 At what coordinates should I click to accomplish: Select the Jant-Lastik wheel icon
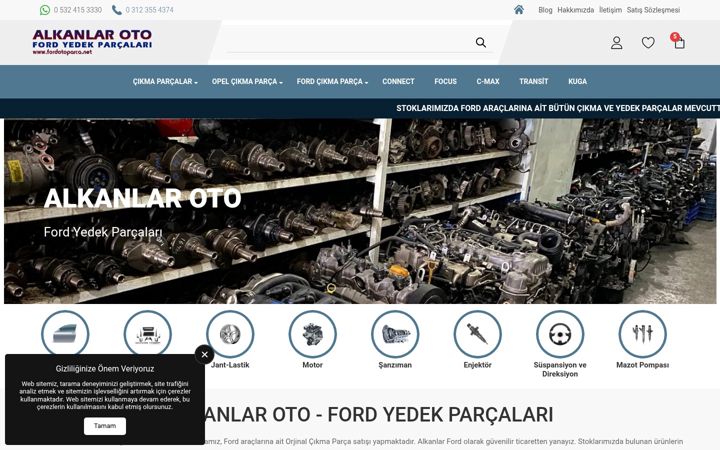[x=230, y=334]
